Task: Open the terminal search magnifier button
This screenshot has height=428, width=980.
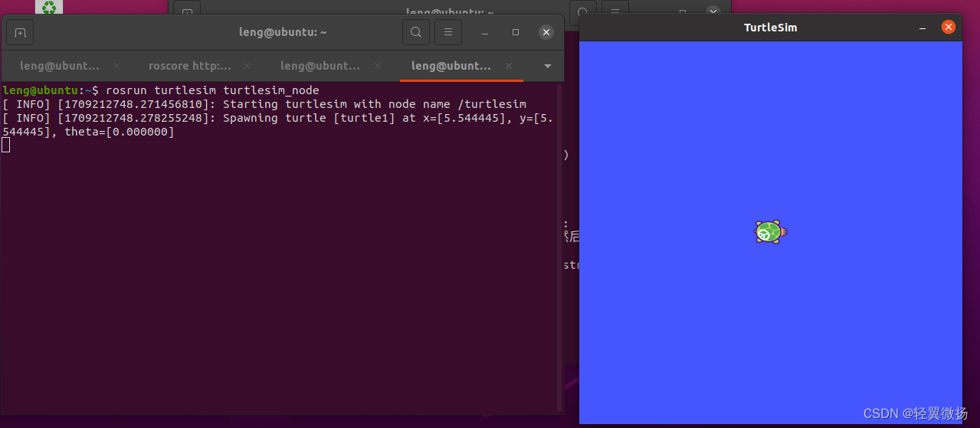Action: (415, 32)
